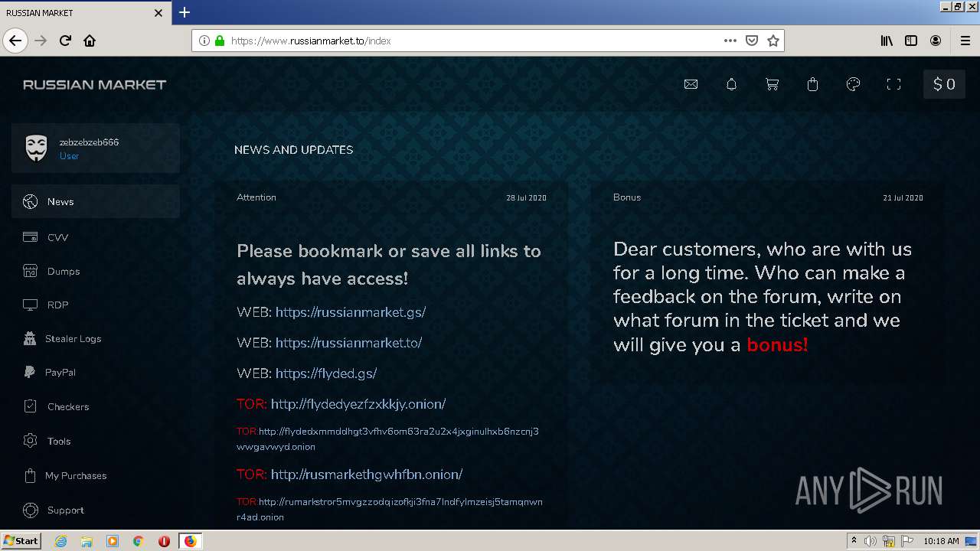Bookmark this page with the star
980x551 pixels.
(x=773, y=41)
